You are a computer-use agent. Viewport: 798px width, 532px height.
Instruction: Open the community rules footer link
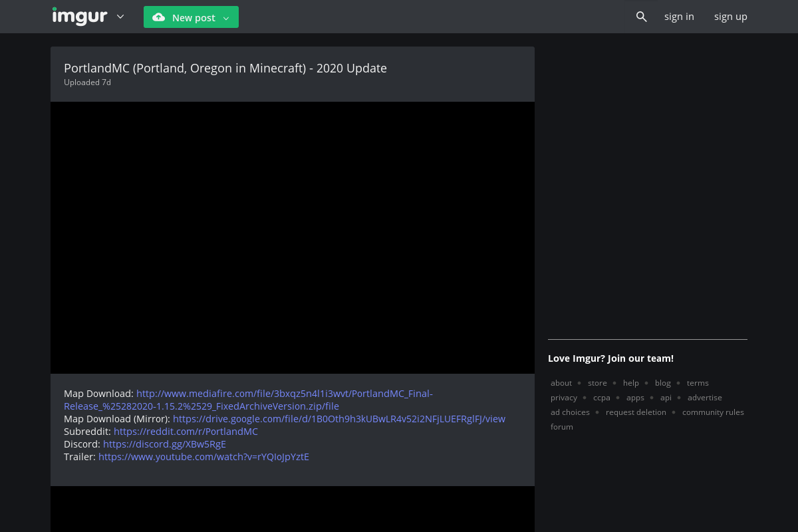[x=713, y=412]
